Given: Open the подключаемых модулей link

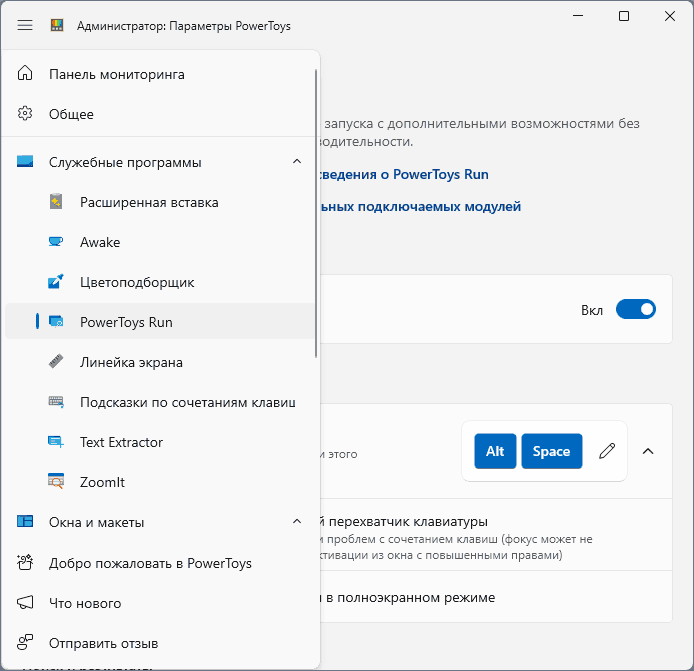Looking at the screenshot, I should click(420, 207).
